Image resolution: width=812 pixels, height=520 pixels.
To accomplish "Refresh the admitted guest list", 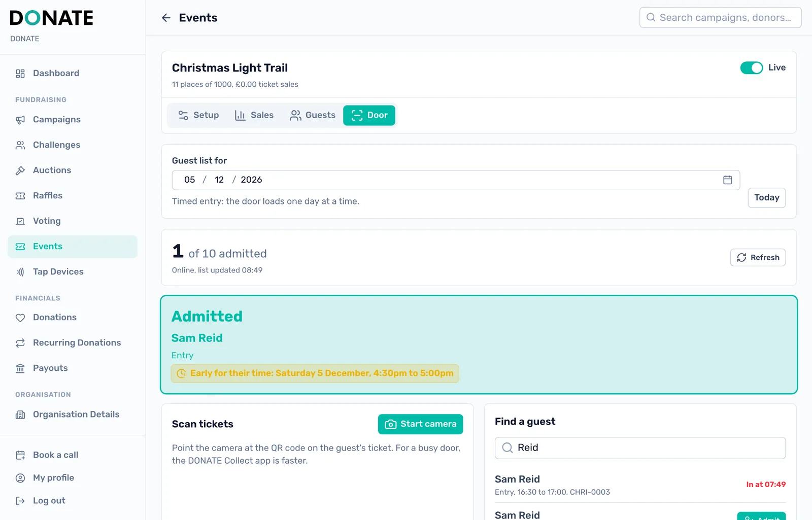I will point(758,257).
